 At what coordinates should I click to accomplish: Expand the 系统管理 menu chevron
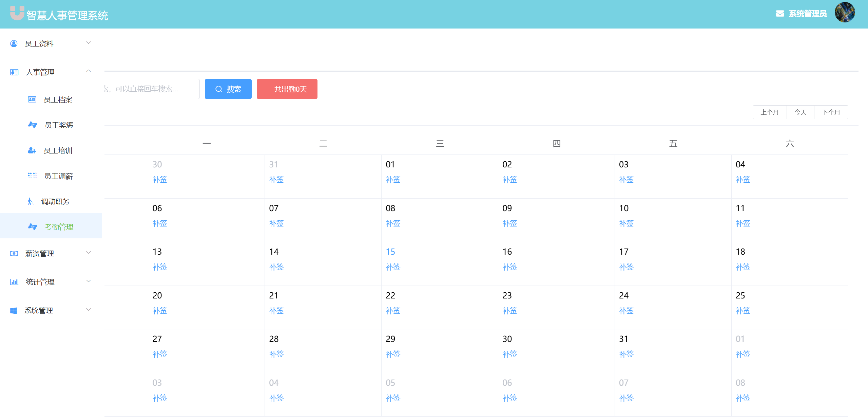89,310
